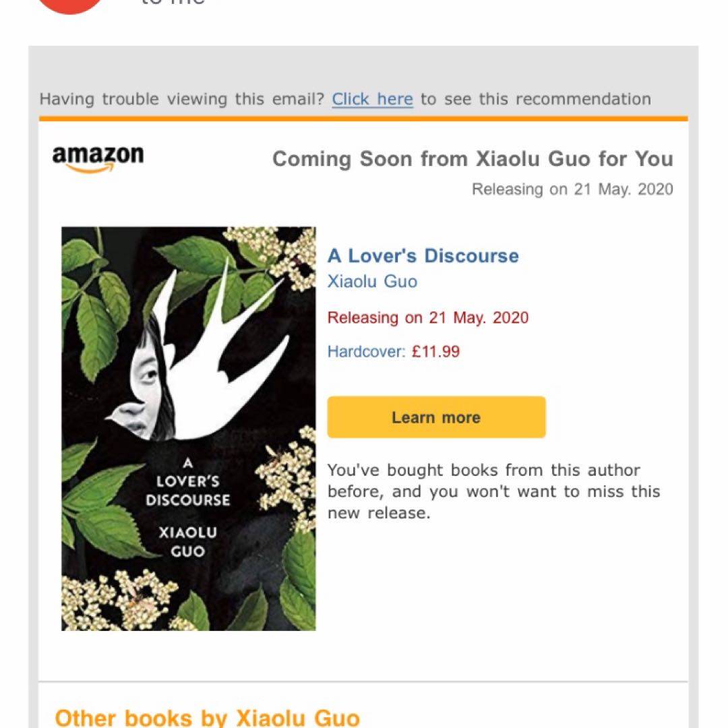Select 'Other books by Xiaolu Guo' heading
The width and height of the screenshot is (728, 728).
coord(208,718)
